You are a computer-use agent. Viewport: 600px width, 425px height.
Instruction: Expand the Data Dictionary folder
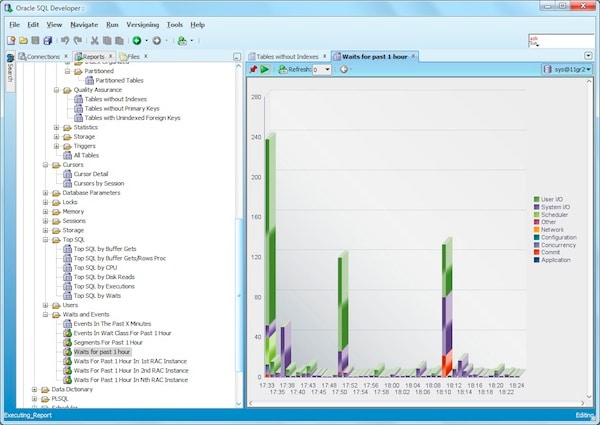pyautogui.click(x=34, y=389)
